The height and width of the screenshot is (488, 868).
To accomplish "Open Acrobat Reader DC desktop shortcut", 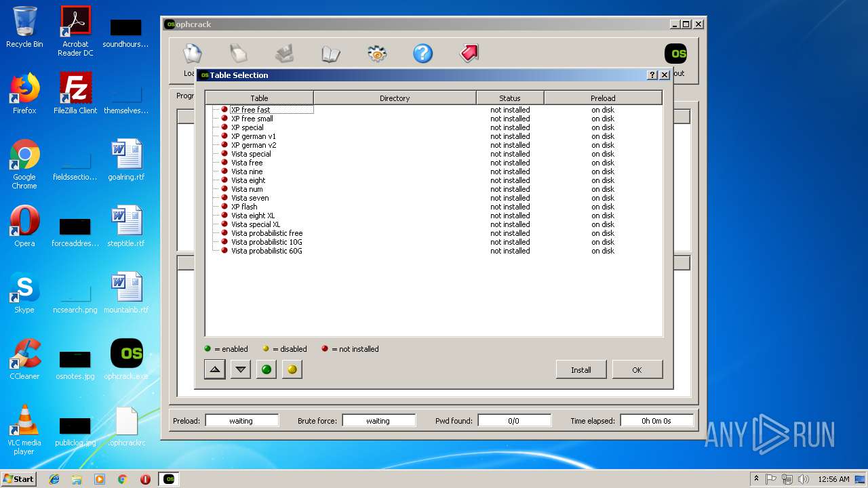I will point(75,32).
